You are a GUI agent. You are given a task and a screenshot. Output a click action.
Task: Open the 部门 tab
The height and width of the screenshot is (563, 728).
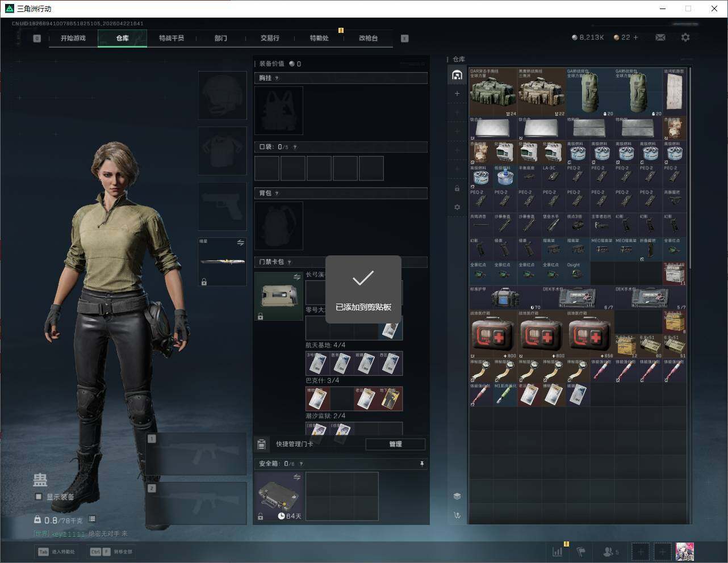(221, 38)
